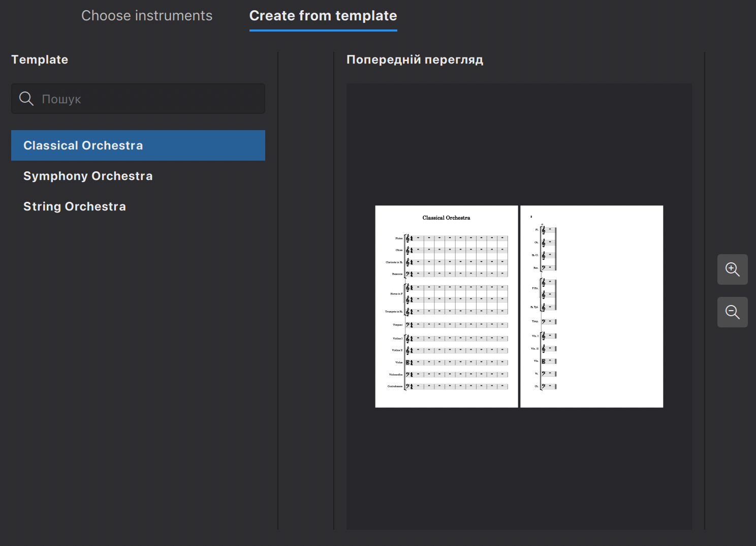The width and height of the screenshot is (756, 546).
Task: Click the second preview page thumbnail
Action: 591,306
